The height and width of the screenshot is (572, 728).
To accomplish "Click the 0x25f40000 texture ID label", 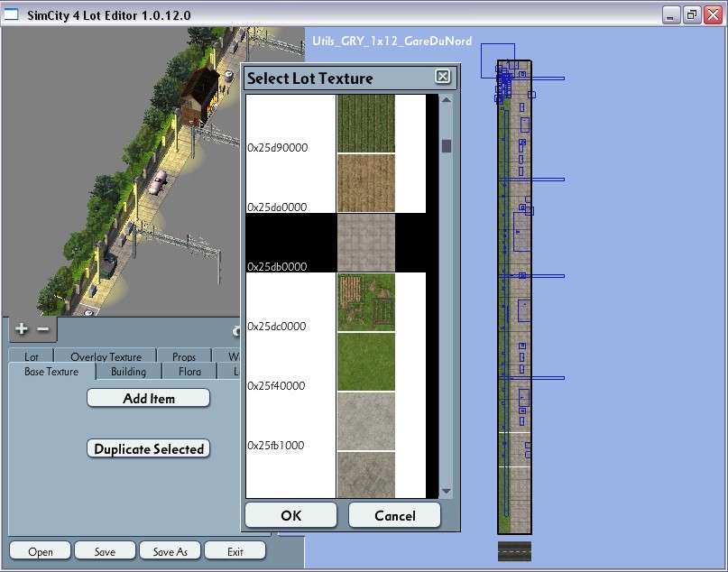I will click(276, 385).
